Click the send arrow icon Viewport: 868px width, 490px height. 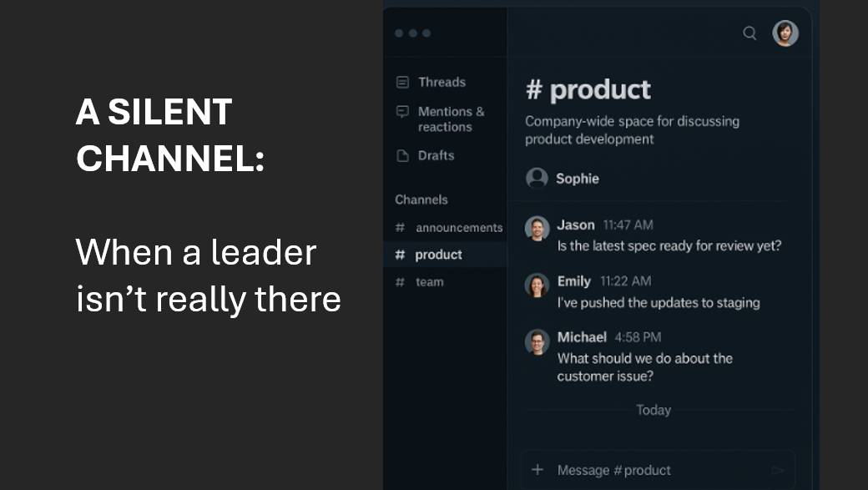[777, 470]
